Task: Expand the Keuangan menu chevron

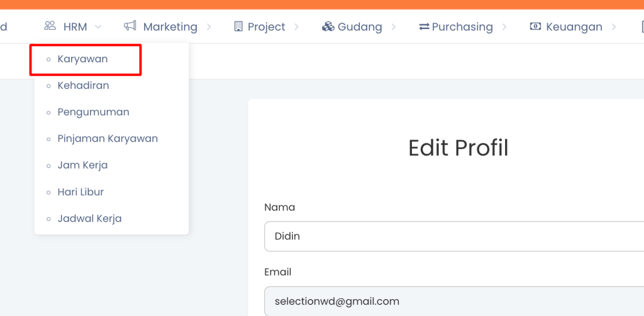Action: pyautogui.click(x=614, y=27)
